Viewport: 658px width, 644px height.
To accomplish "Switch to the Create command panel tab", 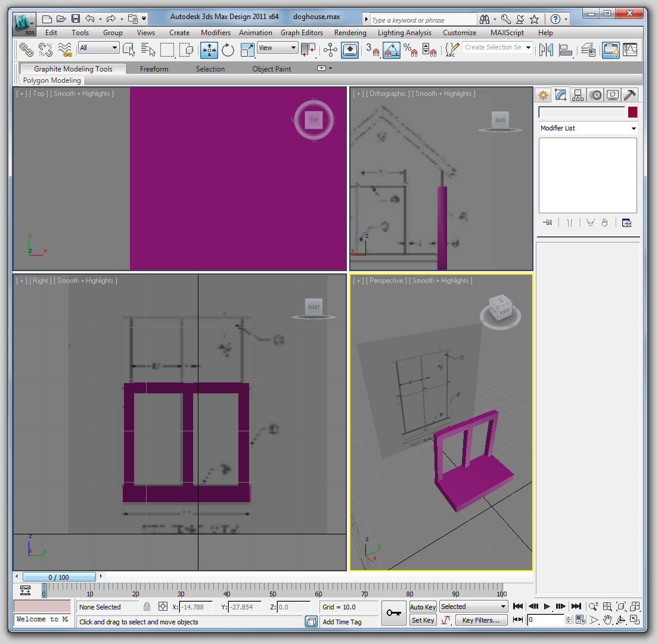I will [x=543, y=95].
